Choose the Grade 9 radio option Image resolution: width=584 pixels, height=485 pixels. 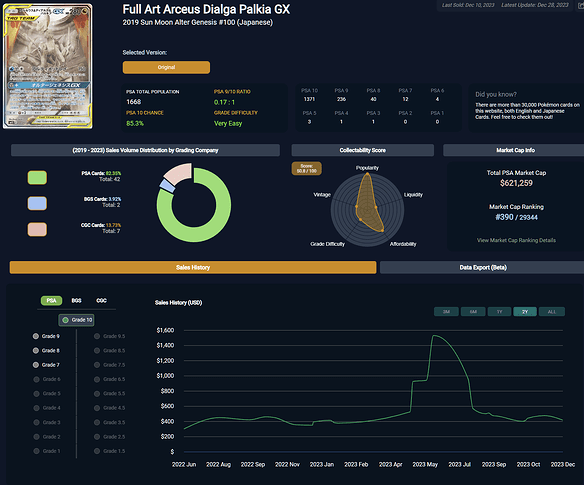tap(46, 336)
